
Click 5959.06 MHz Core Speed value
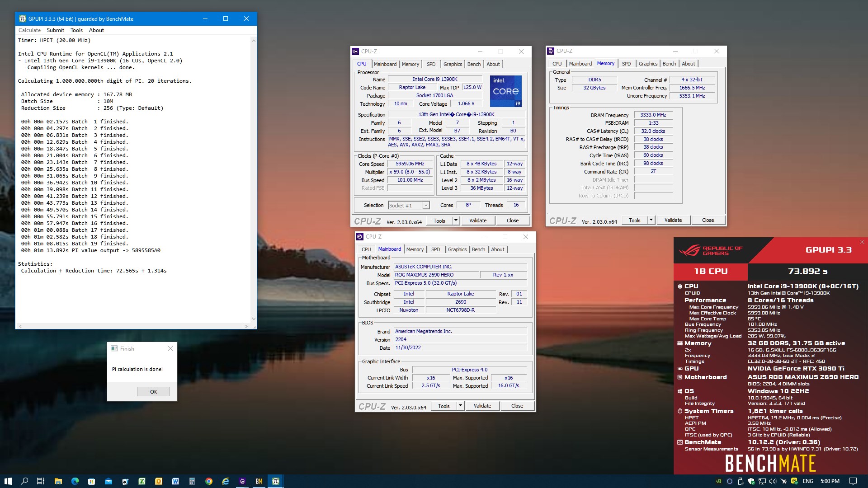click(410, 164)
